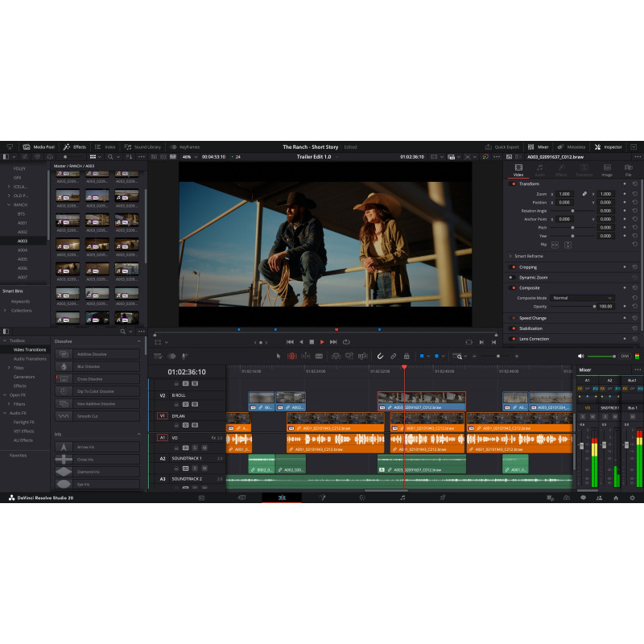This screenshot has height=644, width=644.
Task: Click the Stop playback button
Action: (312, 342)
